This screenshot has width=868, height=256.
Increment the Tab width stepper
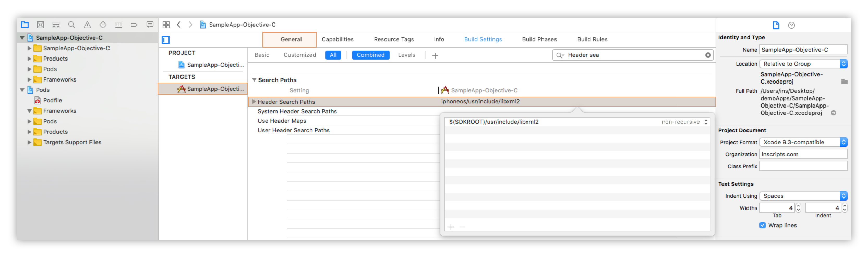click(798, 206)
